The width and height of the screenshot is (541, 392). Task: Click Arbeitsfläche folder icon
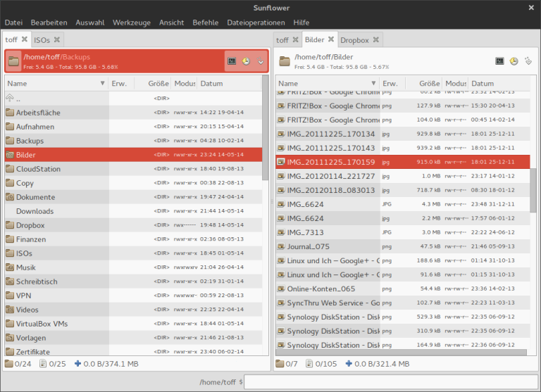pyautogui.click(x=10, y=113)
